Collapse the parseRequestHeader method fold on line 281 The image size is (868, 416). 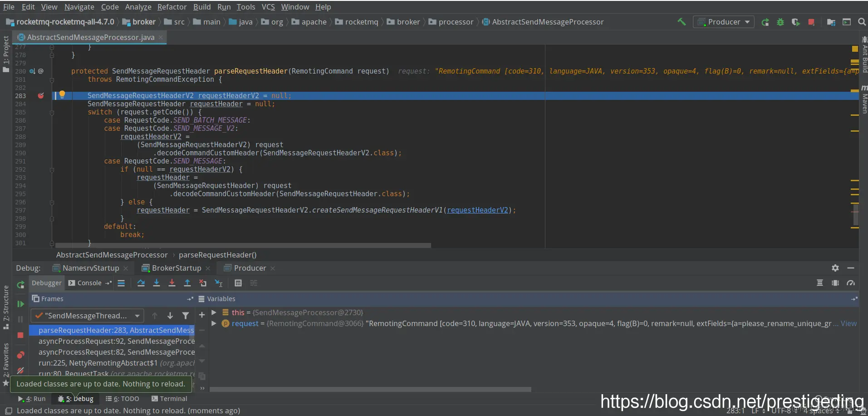pos(52,79)
